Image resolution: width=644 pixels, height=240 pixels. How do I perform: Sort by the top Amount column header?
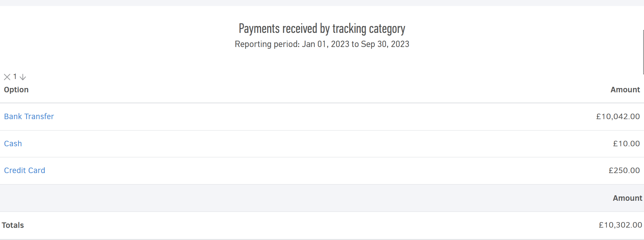(x=625, y=90)
